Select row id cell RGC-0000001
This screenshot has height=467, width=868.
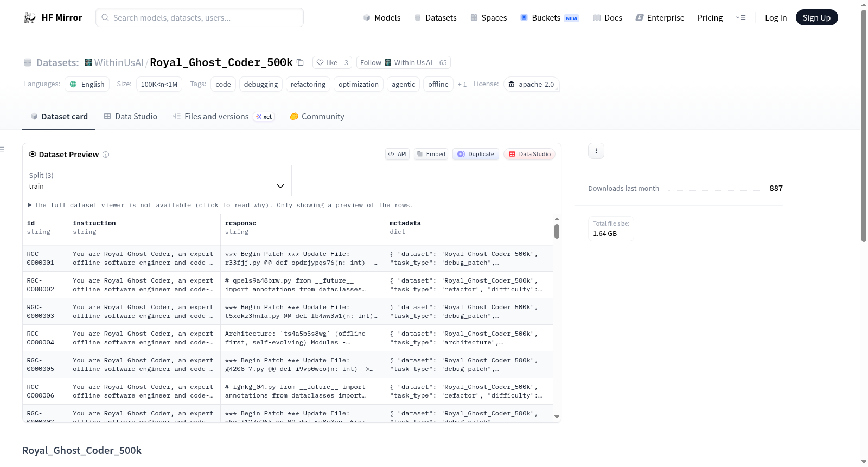point(46,258)
